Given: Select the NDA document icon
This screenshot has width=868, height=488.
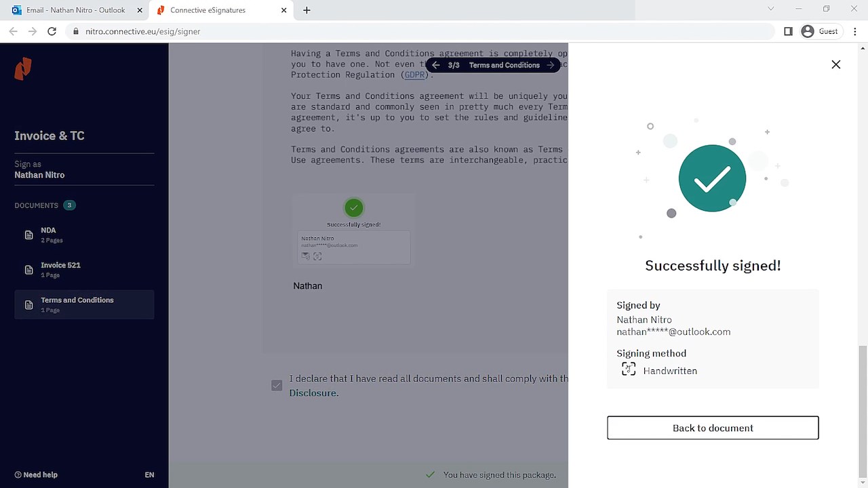Looking at the screenshot, I should tap(28, 235).
